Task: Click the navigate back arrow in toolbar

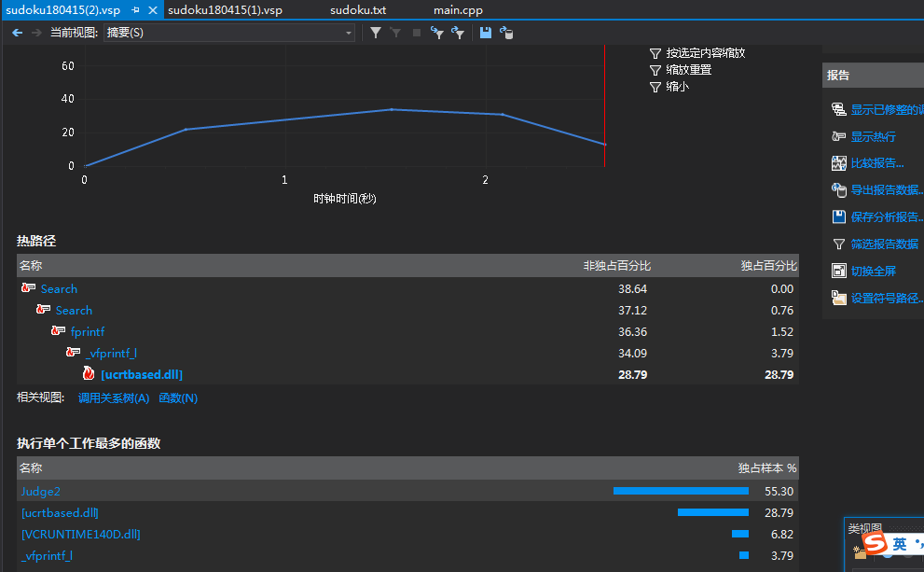Action: (x=17, y=33)
